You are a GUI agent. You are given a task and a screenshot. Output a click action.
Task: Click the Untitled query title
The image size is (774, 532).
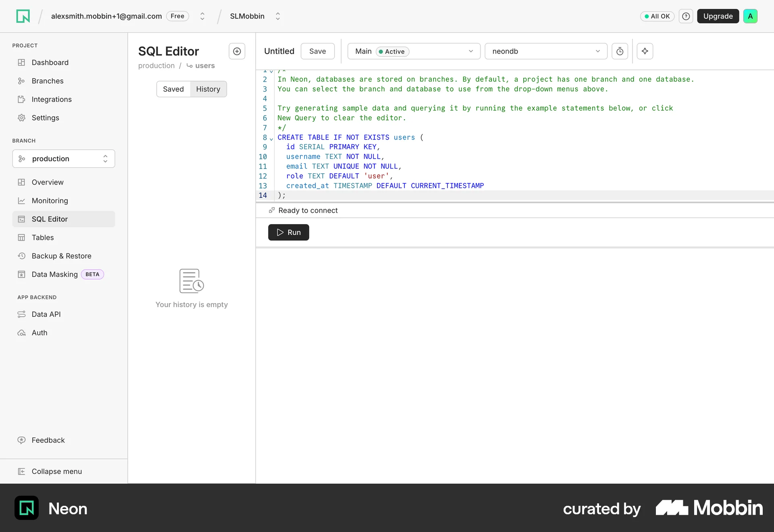pyautogui.click(x=279, y=51)
